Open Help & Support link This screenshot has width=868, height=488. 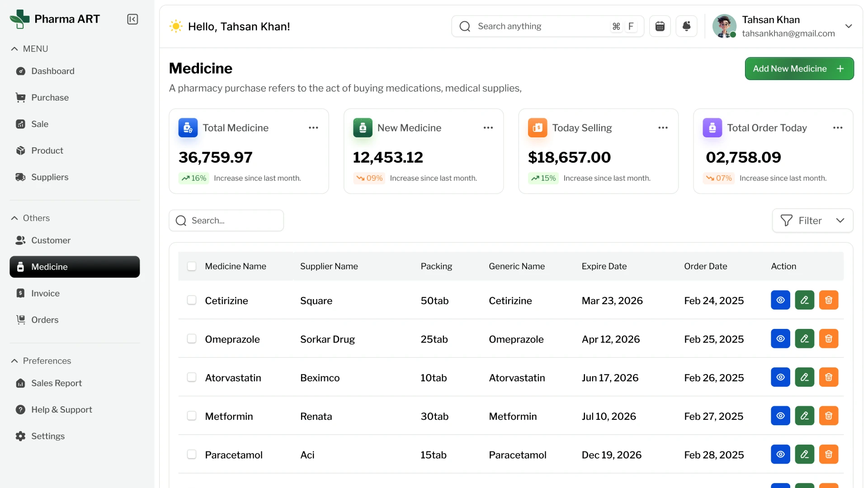[x=61, y=409]
